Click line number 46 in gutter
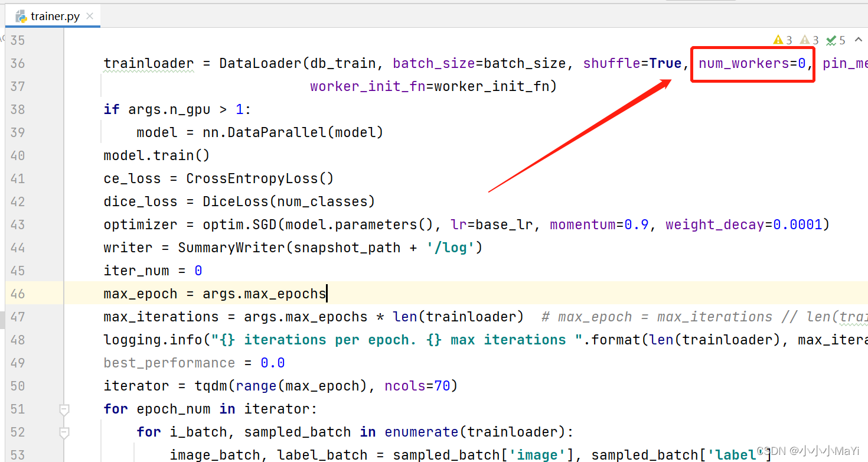The width and height of the screenshot is (868, 462). (x=18, y=294)
